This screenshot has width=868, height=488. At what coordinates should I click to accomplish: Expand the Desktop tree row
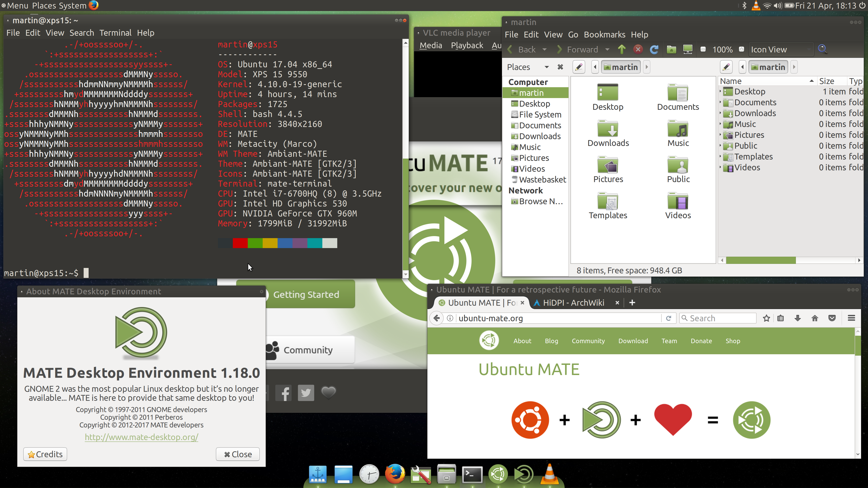coord(720,91)
